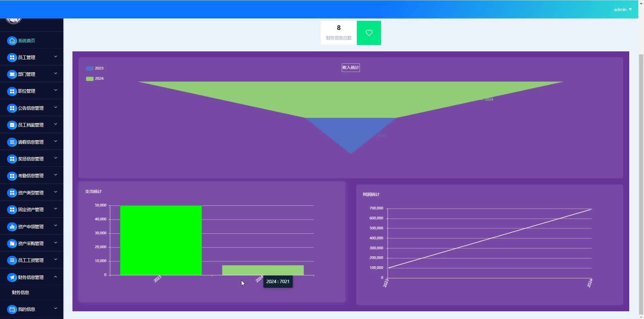Click the light green 2024 expense bar
644x319 pixels.
[263, 270]
